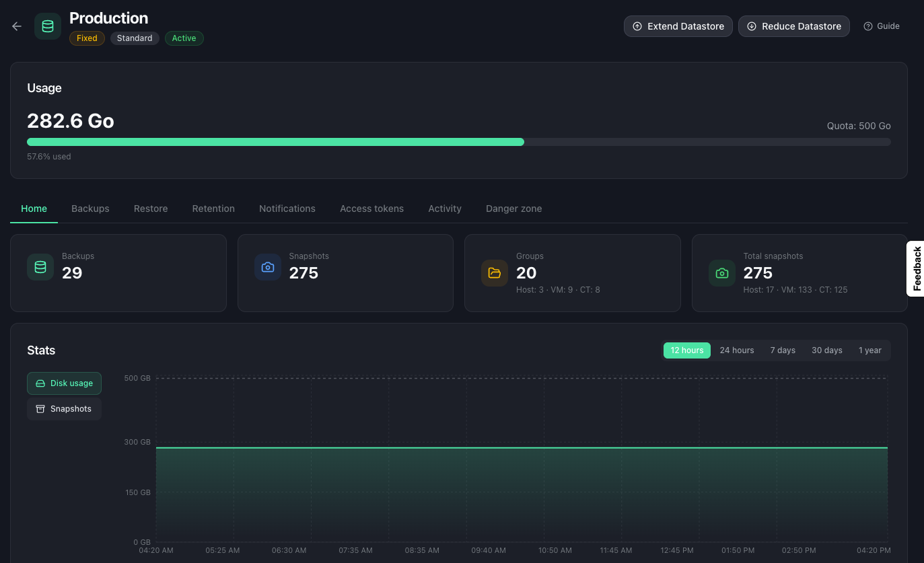Image resolution: width=924 pixels, height=563 pixels.
Task: Open the Retention tab
Action: (x=213, y=209)
